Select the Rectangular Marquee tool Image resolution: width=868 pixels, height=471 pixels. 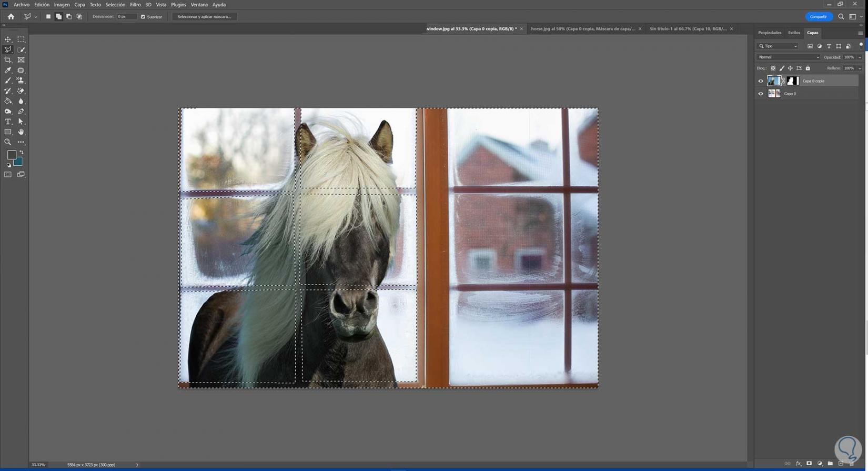(21, 39)
